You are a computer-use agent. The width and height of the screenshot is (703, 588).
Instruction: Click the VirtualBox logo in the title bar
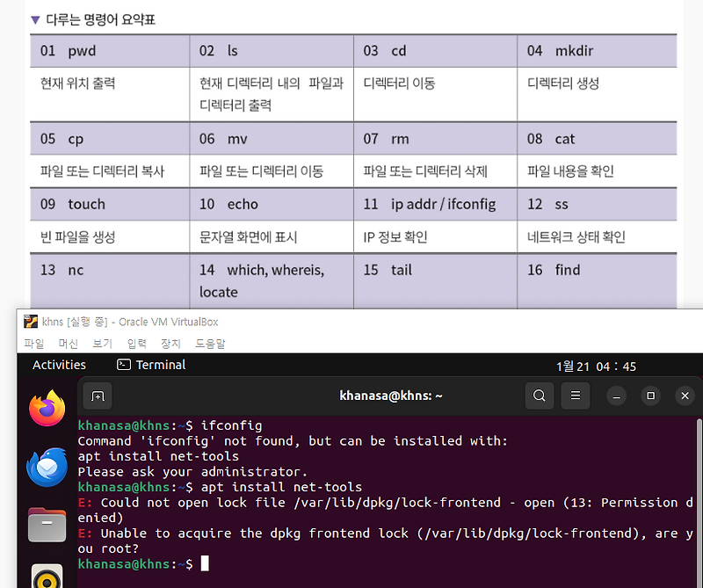tap(30, 321)
